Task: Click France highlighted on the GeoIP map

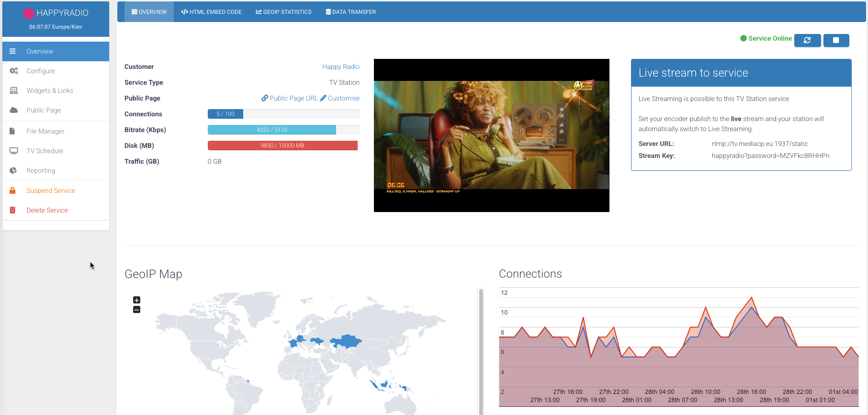Action: (x=293, y=343)
